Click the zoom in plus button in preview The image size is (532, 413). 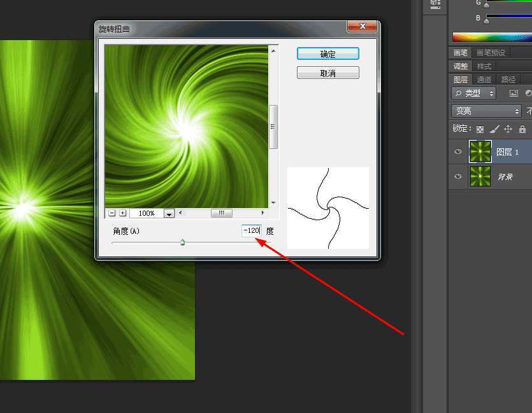(x=122, y=213)
